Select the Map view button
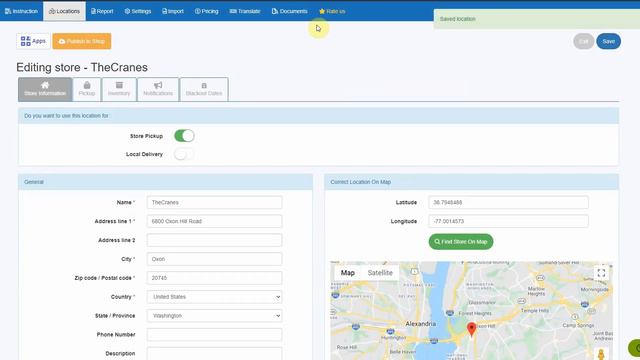Screen dimensions: 640x360 pyautogui.click(x=348, y=273)
